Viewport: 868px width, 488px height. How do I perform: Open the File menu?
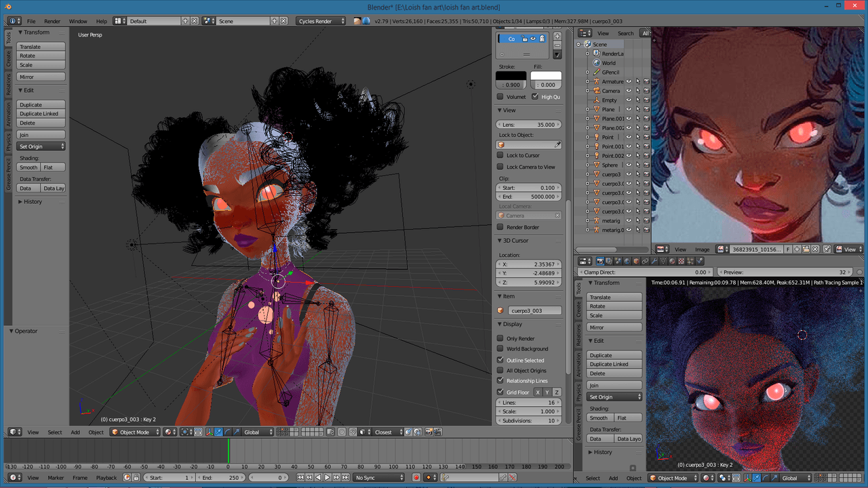point(31,21)
